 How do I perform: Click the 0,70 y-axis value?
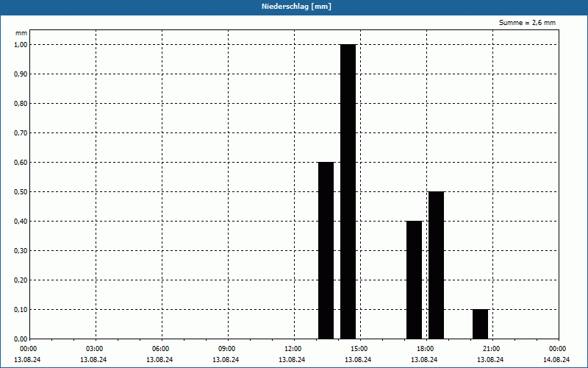21,133
